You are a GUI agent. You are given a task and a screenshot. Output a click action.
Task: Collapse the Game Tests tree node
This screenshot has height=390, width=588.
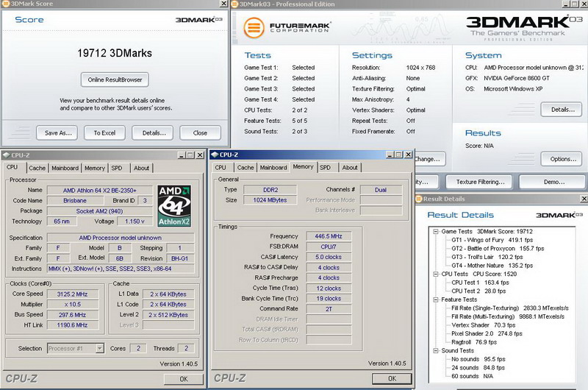(x=435, y=232)
